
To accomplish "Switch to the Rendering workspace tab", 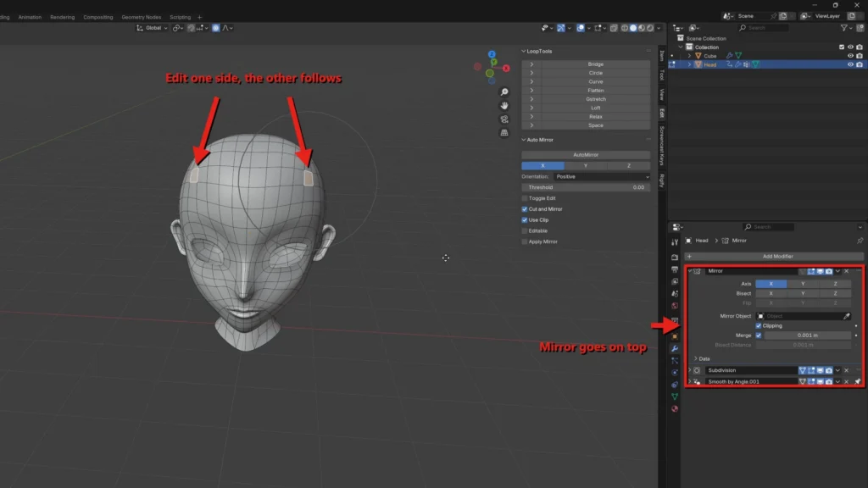I will click(62, 17).
